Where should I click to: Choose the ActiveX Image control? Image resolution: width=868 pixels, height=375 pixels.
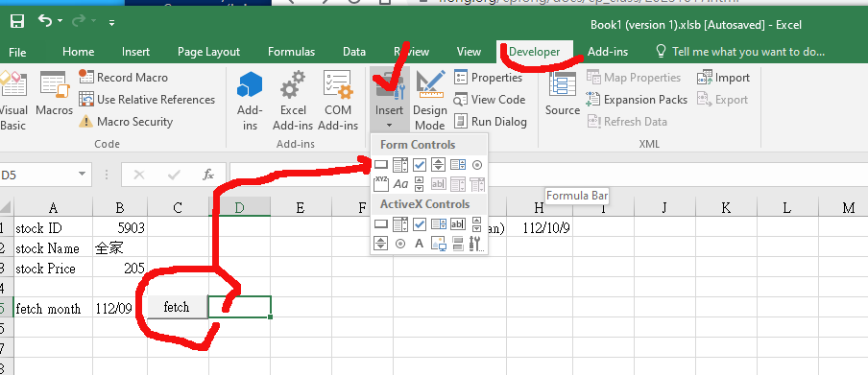pyautogui.click(x=439, y=243)
